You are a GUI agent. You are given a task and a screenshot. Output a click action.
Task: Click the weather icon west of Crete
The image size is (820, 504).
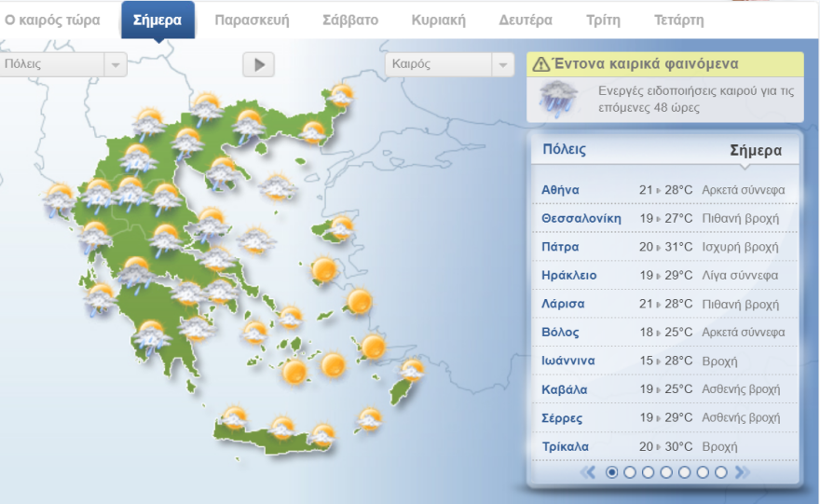click(235, 417)
